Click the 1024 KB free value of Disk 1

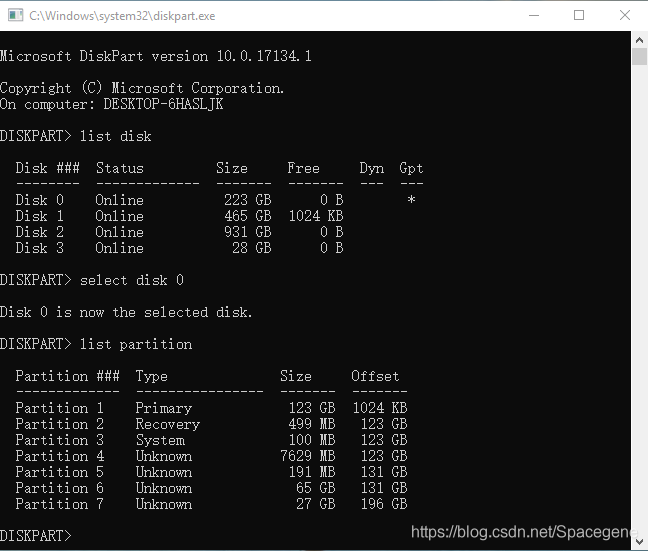tap(316, 216)
